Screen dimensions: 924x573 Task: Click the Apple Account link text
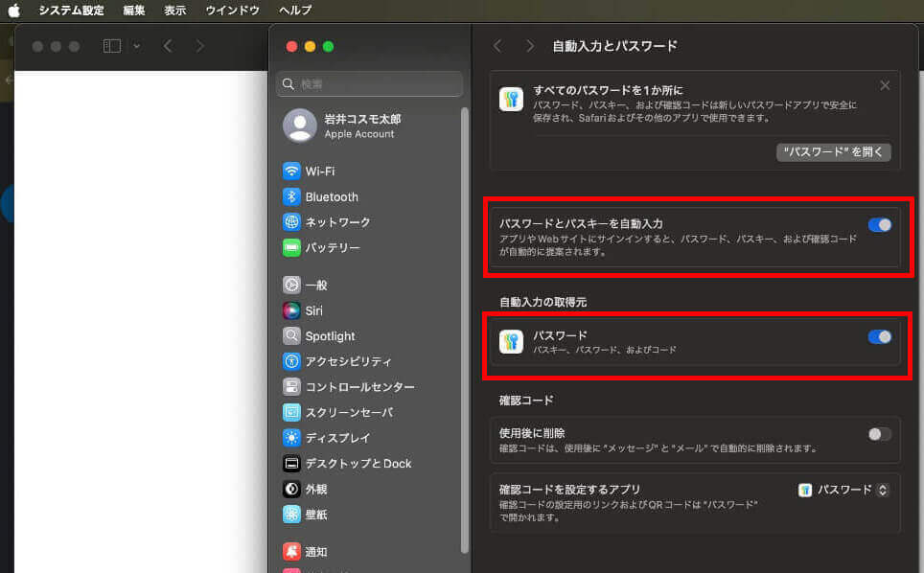tap(358, 134)
